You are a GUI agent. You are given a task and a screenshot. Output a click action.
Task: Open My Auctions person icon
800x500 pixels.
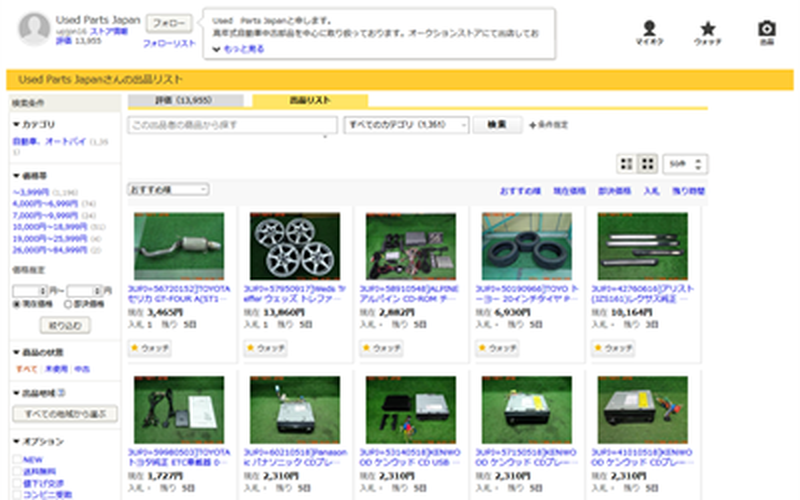(649, 33)
